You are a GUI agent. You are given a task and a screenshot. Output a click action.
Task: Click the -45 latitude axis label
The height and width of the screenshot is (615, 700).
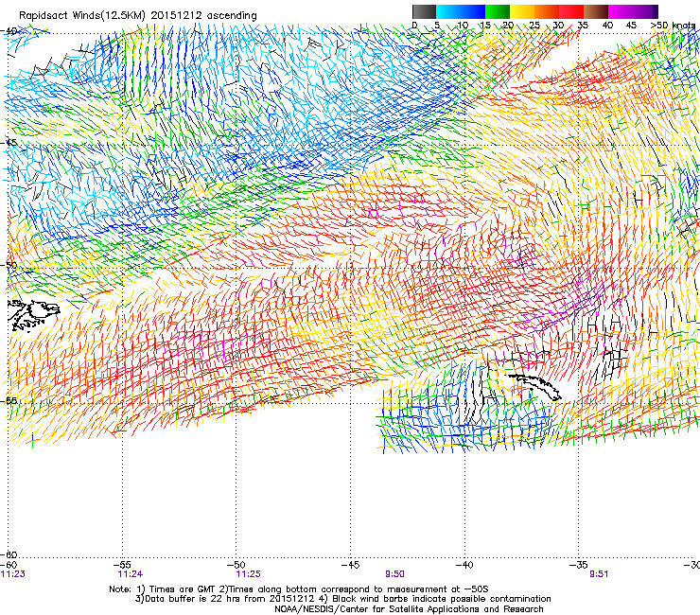(9, 143)
